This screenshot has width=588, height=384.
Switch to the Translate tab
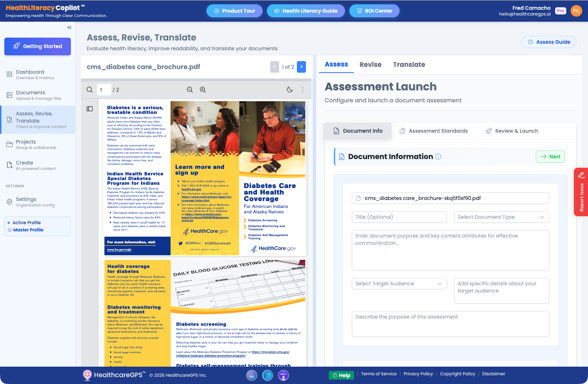coord(409,64)
